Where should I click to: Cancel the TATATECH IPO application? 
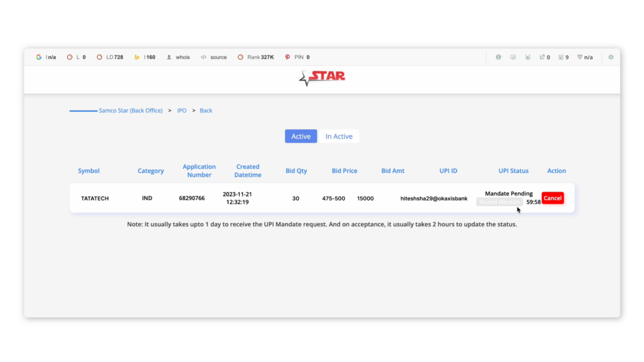point(552,198)
